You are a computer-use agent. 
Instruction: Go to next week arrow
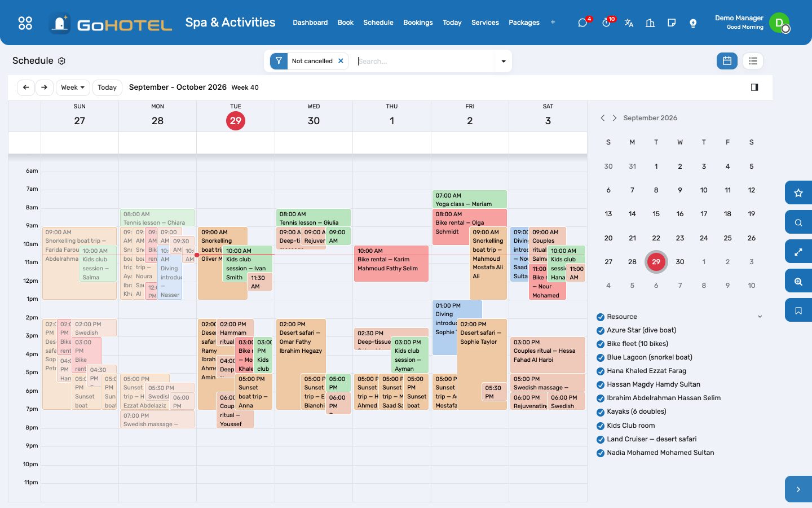[x=45, y=87]
